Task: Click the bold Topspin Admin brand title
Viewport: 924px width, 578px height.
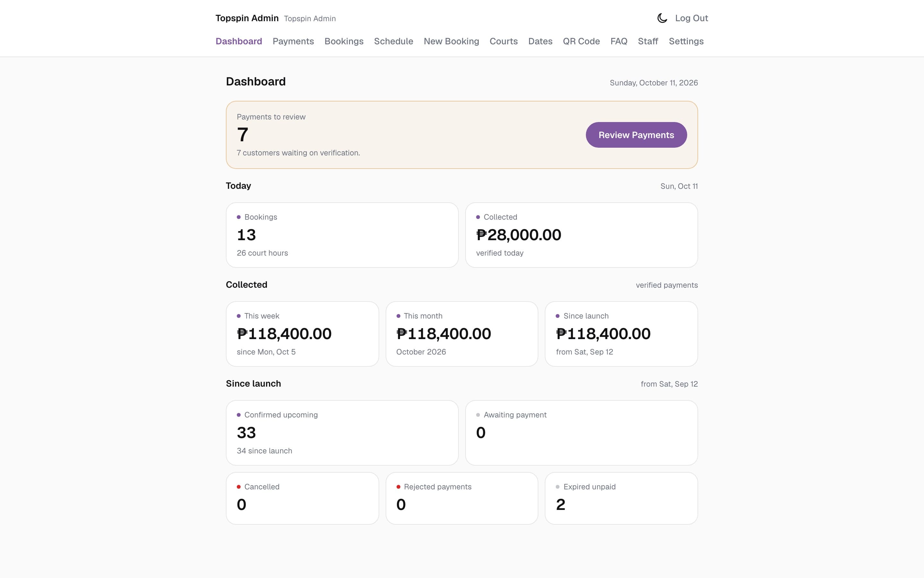Action: point(247,18)
